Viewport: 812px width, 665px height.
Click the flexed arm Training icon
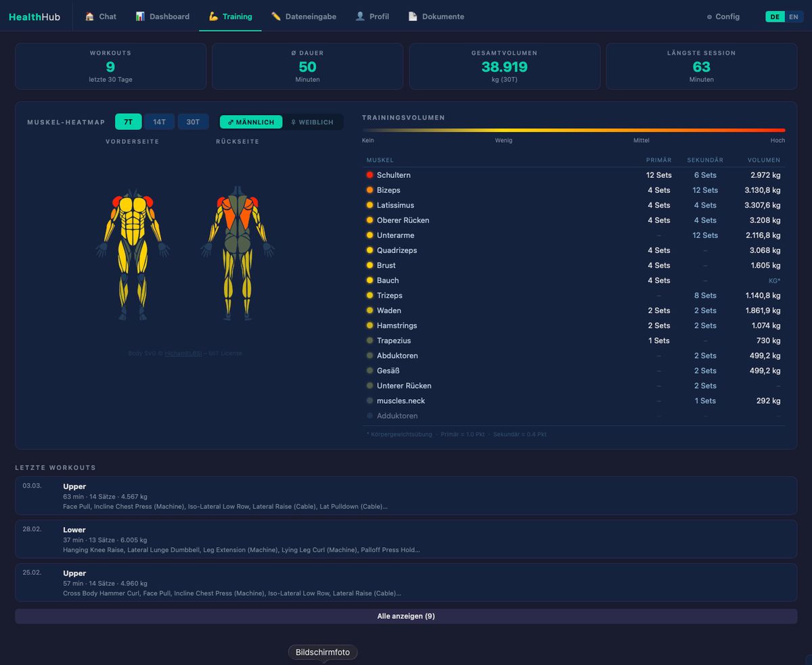[x=213, y=16]
